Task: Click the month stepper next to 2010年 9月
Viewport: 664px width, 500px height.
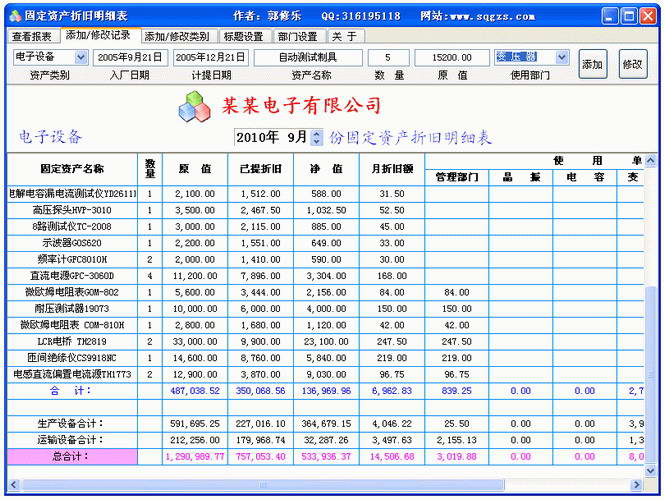Action: (316, 137)
